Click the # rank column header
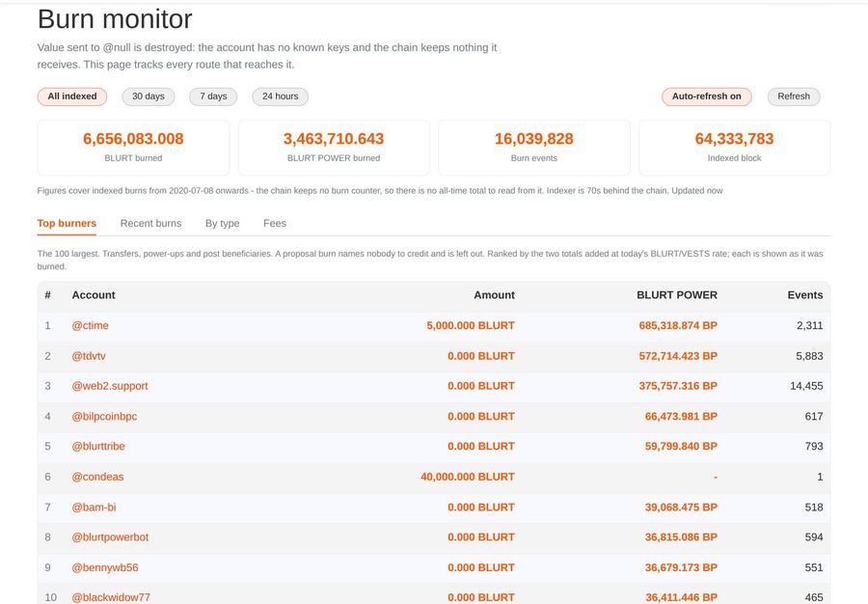This screenshot has height=604, width=868. [x=47, y=295]
